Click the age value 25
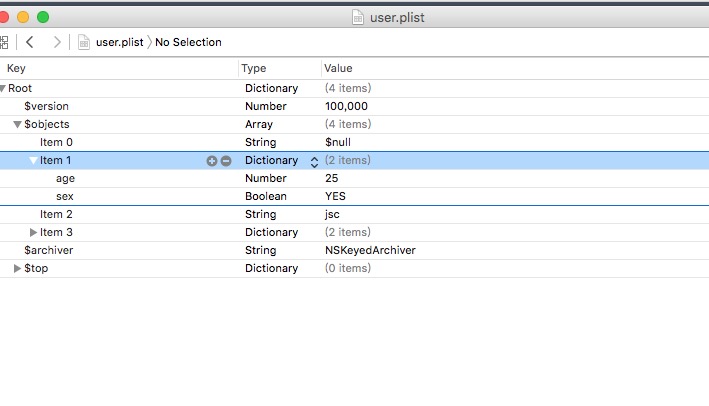The image size is (709, 406). click(x=332, y=178)
